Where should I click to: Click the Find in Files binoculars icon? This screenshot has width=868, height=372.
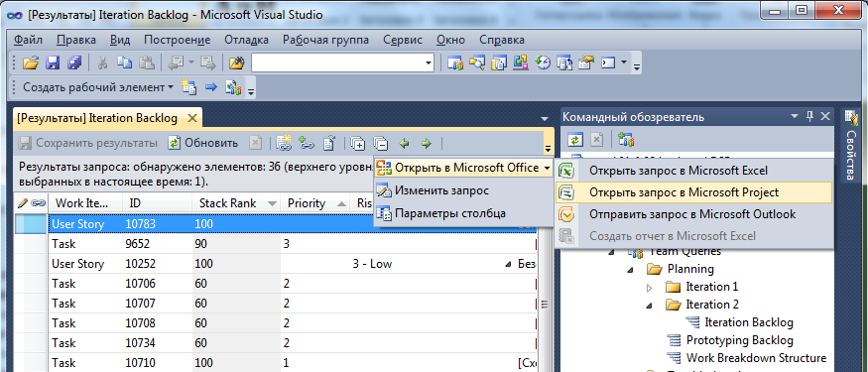click(x=237, y=63)
